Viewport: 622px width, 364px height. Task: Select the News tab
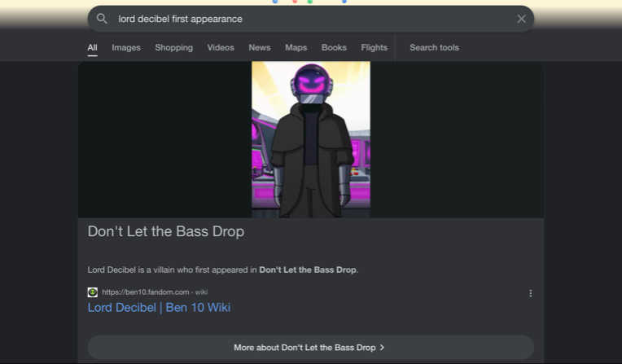pyautogui.click(x=260, y=47)
